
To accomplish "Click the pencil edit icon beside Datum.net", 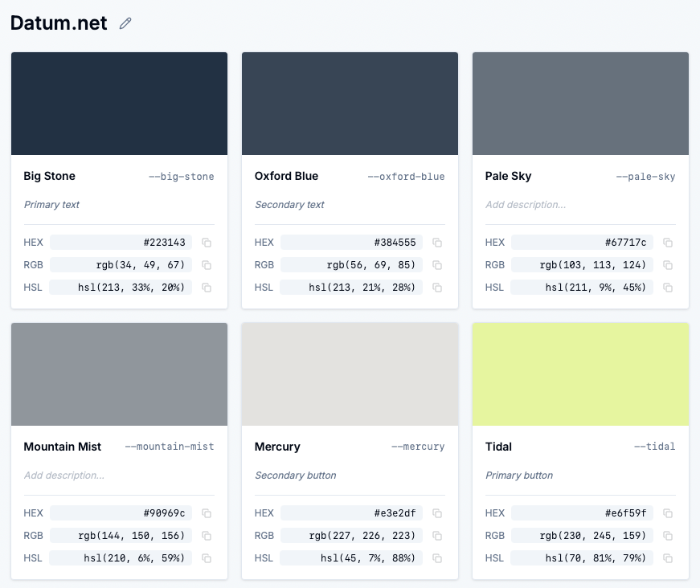I will pos(125,23).
